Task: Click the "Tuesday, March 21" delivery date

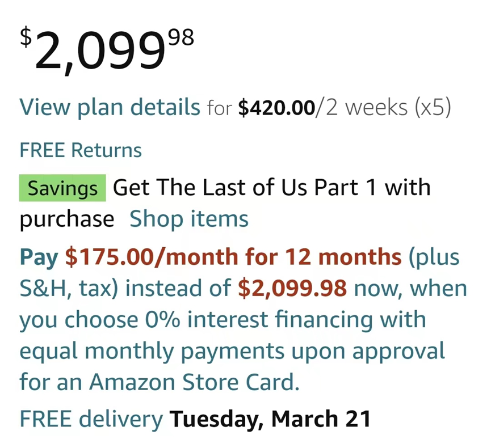Action: click(x=270, y=419)
